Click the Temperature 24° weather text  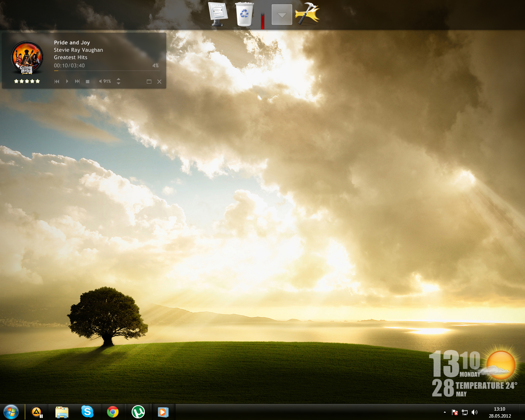(x=486, y=386)
